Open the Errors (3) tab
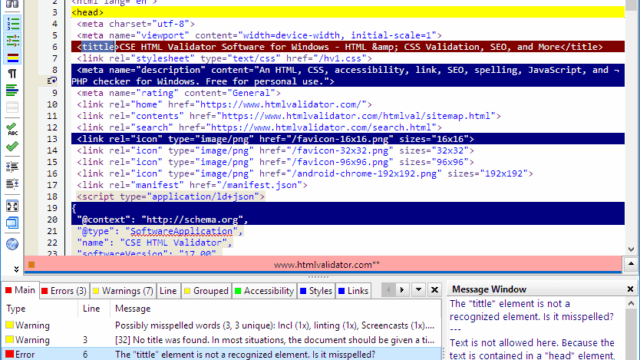Image resolution: width=640 pixels, height=360 pixels. pyautogui.click(x=64, y=291)
